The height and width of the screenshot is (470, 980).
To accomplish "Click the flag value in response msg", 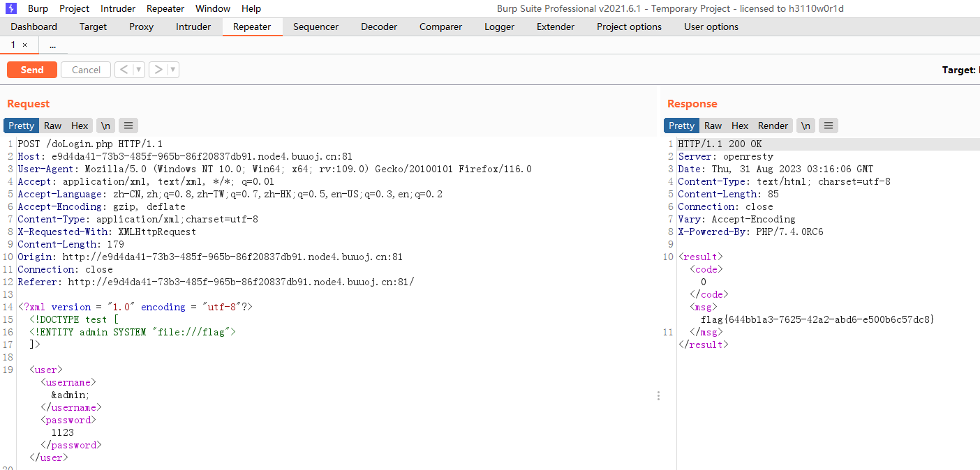I will 817,319.
